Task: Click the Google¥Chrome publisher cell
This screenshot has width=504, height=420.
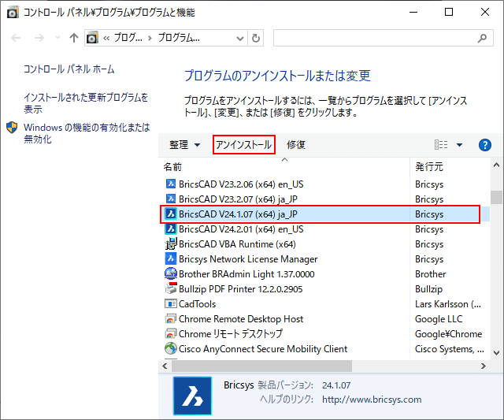Action: [x=448, y=334]
